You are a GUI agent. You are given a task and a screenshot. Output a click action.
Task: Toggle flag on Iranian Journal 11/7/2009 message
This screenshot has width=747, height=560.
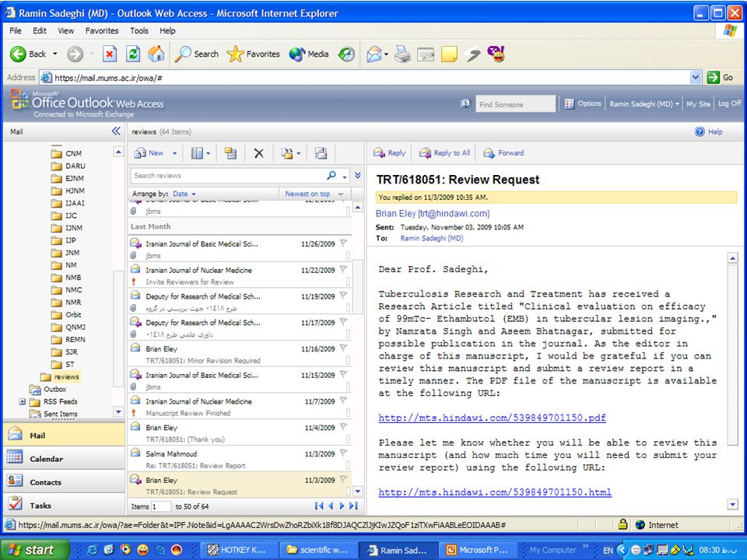coord(343,401)
